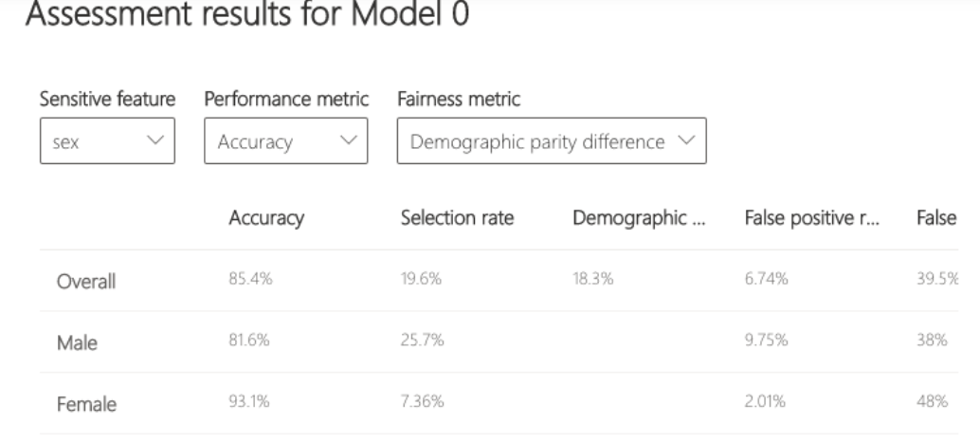Select the Overall row label
The width and height of the screenshot is (980, 443).
tap(88, 282)
